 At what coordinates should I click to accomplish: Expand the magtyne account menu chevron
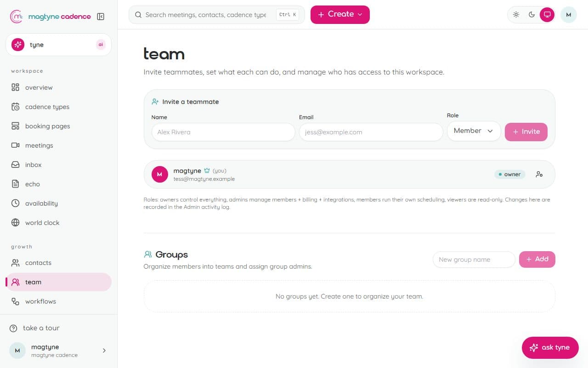[x=104, y=351]
